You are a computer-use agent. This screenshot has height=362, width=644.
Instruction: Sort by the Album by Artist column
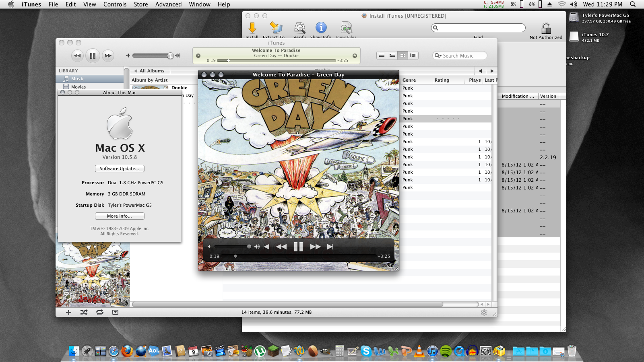click(x=150, y=80)
